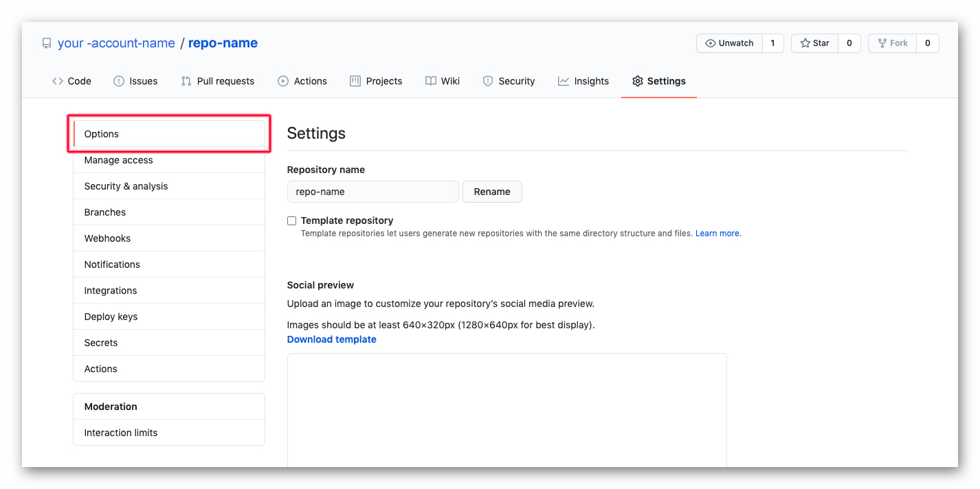This screenshot has width=980, height=489.
Task: Open Deploy keys settings
Action: tap(169, 317)
